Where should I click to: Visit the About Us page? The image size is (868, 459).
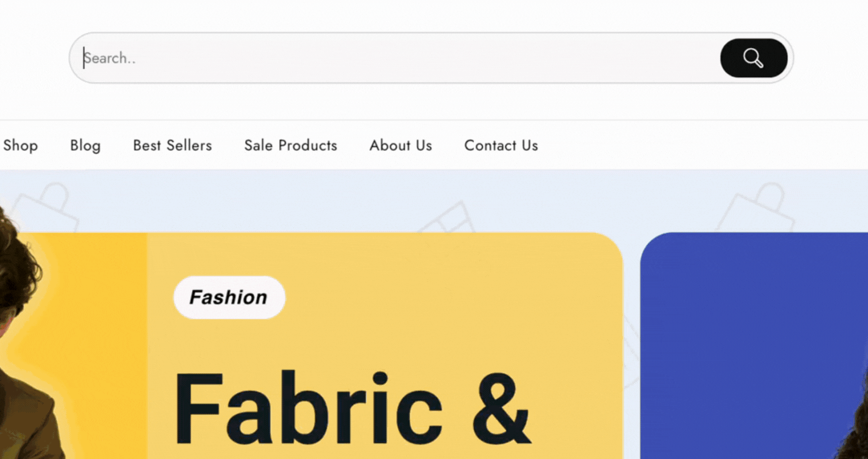coord(401,146)
